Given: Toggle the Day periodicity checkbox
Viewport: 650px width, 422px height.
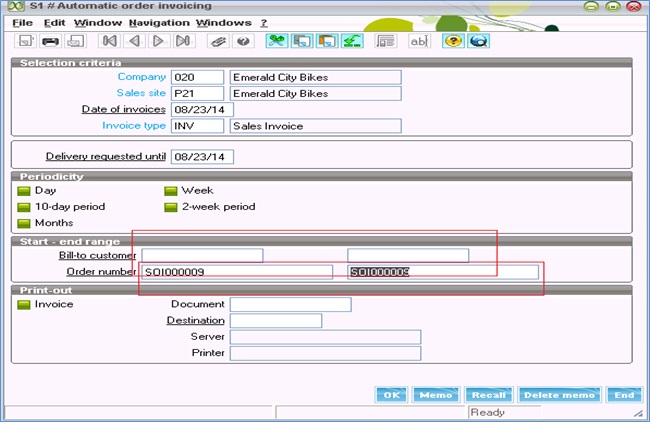Looking at the screenshot, I should pyautogui.click(x=24, y=191).
